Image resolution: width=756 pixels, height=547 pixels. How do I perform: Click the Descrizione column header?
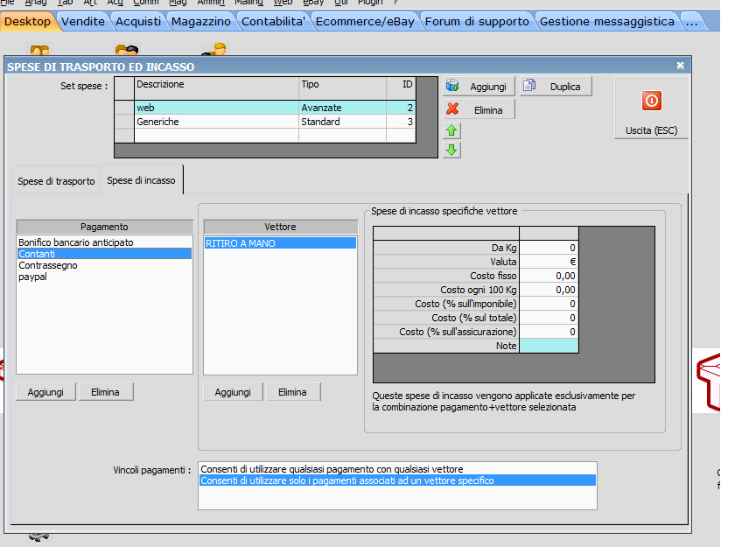(216, 88)
